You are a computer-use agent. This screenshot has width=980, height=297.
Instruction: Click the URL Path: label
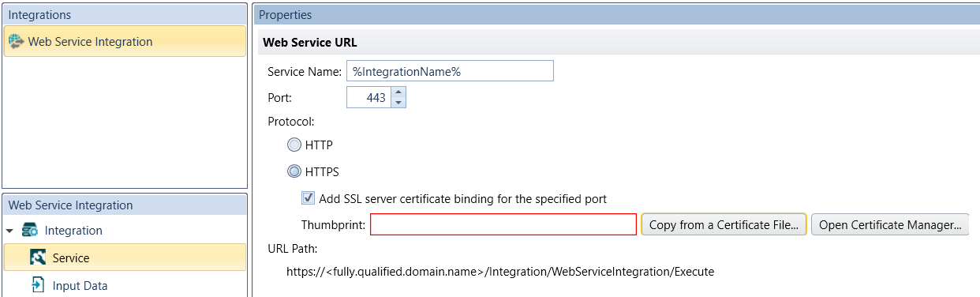(x=292, y=249)
